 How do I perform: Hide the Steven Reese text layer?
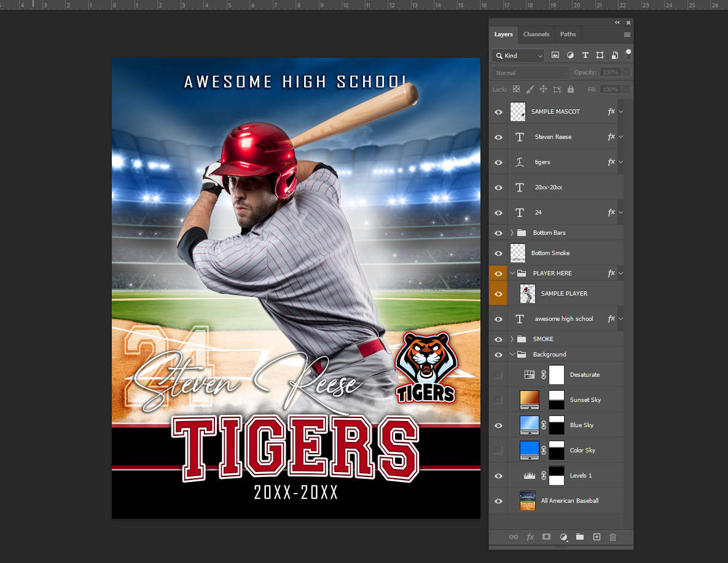point(498,137)
